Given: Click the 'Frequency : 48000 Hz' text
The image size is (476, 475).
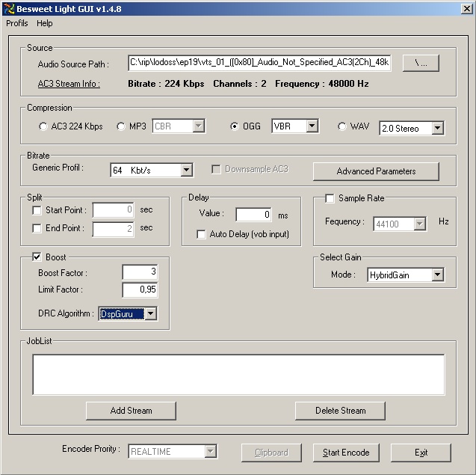Looking at the screenshot, I should tap(322, 84).
